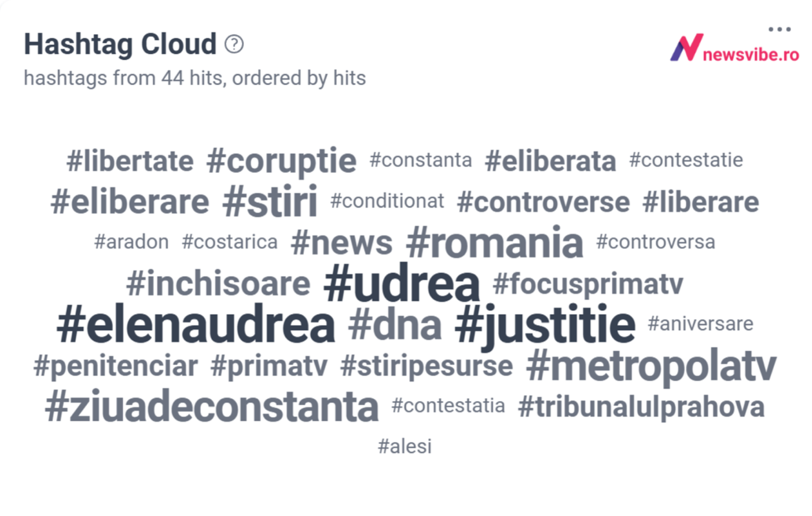The width and height of the screenshot is (812, 516).
Task: Select the #coruptie hashtag
Action: coord(282,161)
